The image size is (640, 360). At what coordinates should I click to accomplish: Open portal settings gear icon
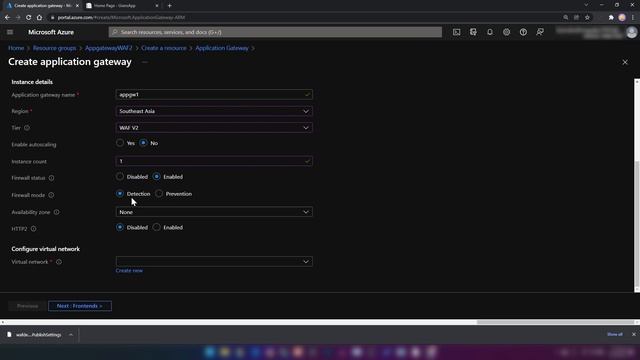(507, 32)
